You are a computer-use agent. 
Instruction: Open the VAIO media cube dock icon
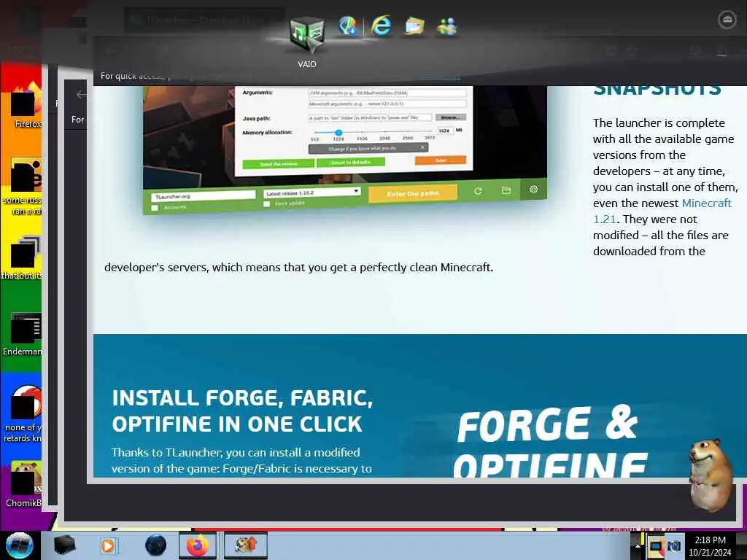point(307,34)
